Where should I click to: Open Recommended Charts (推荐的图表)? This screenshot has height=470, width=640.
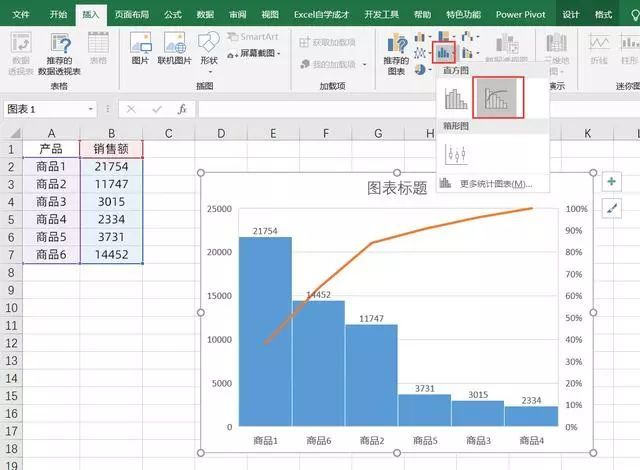pyautogui.click(x=396, y=54)
